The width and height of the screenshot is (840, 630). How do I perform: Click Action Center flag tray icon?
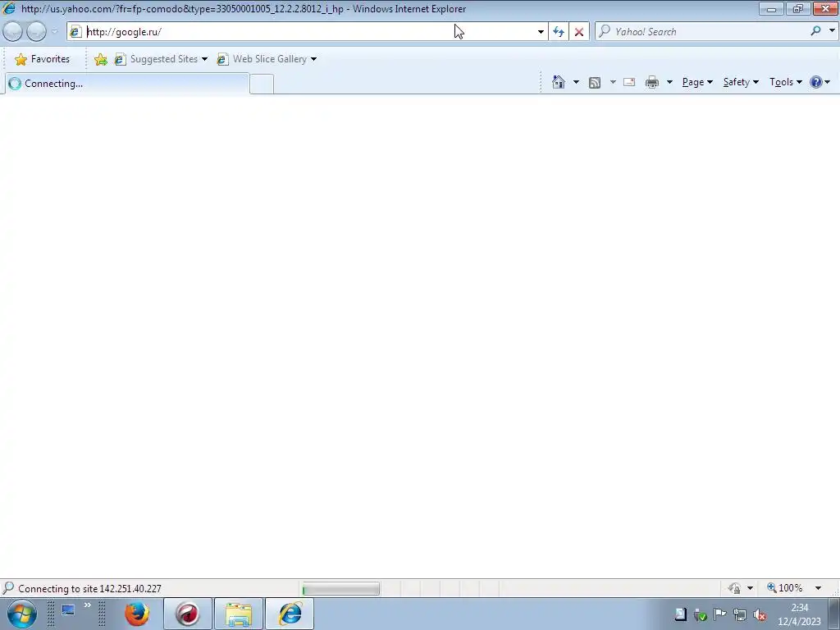click(x=719, y=615)
